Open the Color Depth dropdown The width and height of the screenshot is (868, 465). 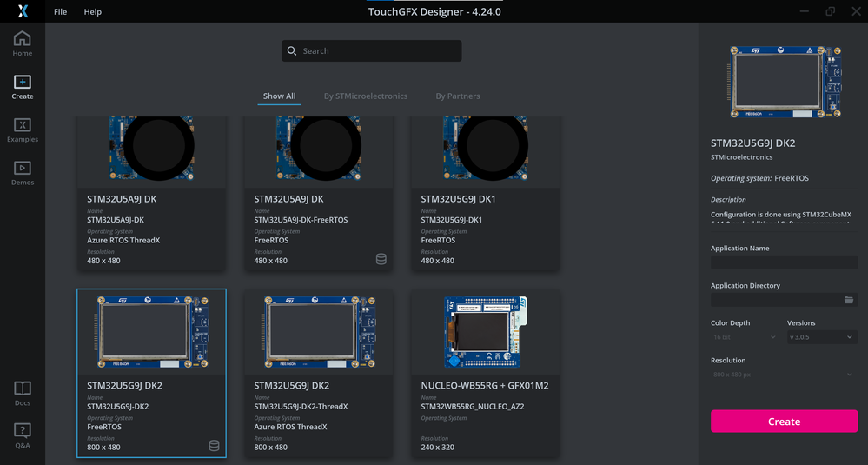[745, 337]
